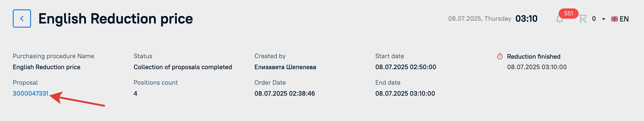Open proposal link 3000047331

[31, 94]
